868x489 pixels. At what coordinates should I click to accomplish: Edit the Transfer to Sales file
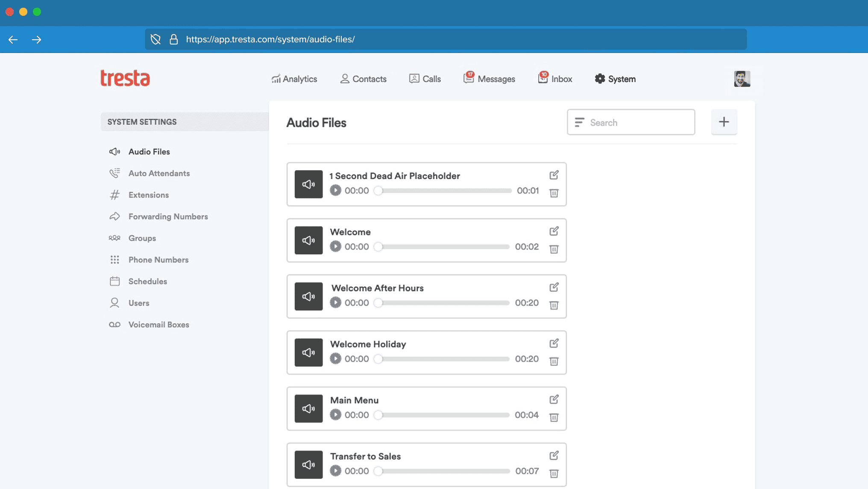[554, 455]
